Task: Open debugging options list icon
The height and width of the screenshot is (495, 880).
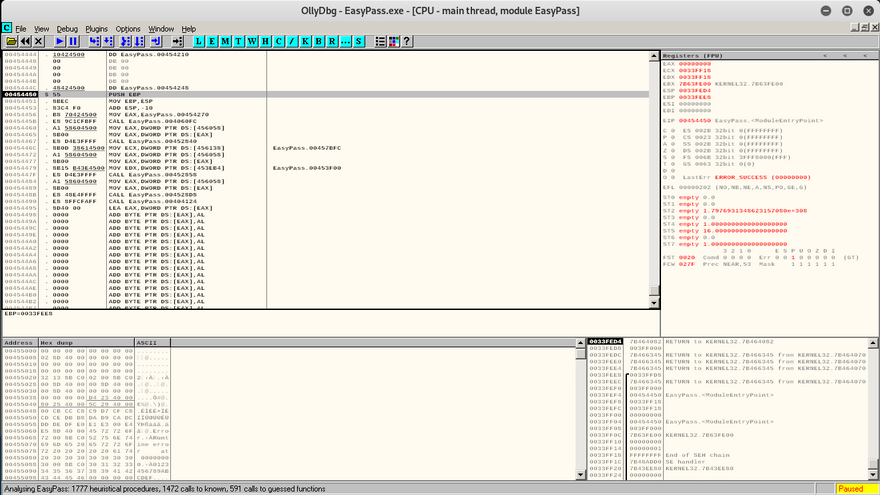Action: point(380,42)
